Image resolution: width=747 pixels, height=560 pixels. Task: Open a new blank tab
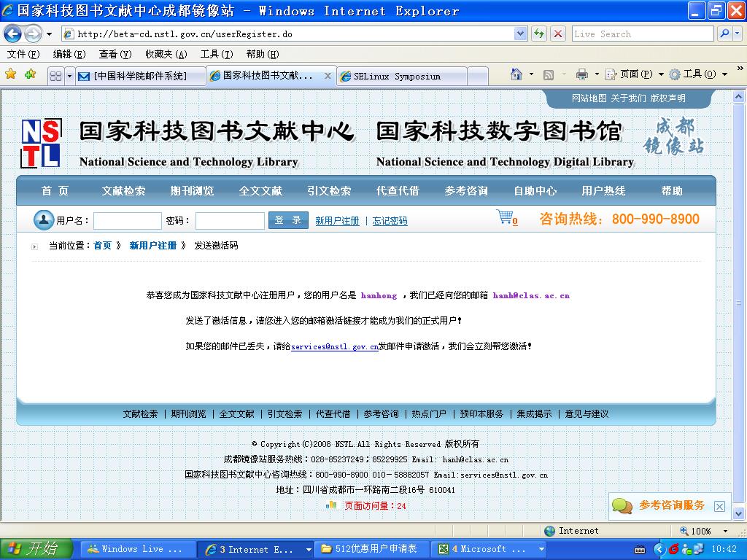point(478,76)
